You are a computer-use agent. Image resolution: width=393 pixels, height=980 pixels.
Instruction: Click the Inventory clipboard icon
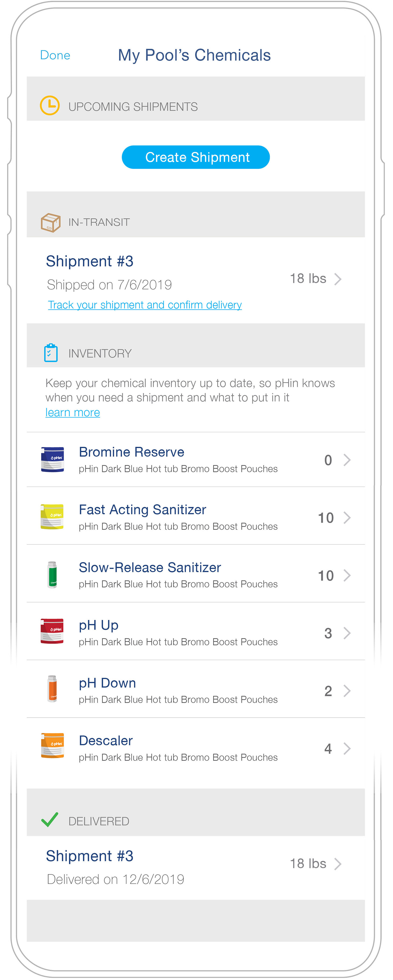[51, 353]
